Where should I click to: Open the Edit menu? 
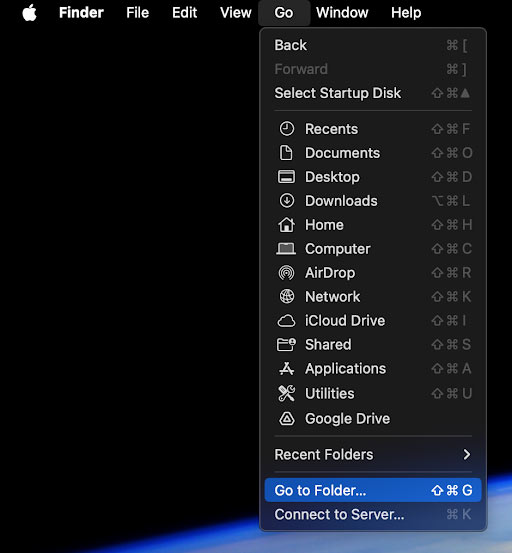184,13
